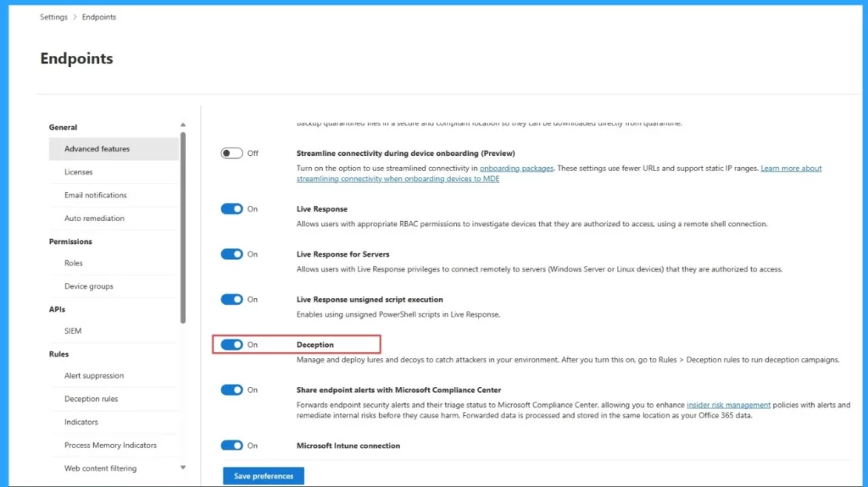The height and width of the screenshot is (487, 868).
Task: Go to Settings breadcrumb
Action: [x=53, y=17]
